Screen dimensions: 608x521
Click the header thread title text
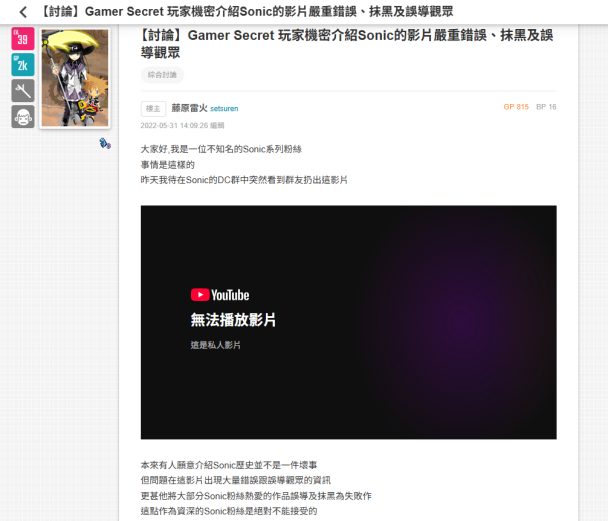tap(246, 12)
